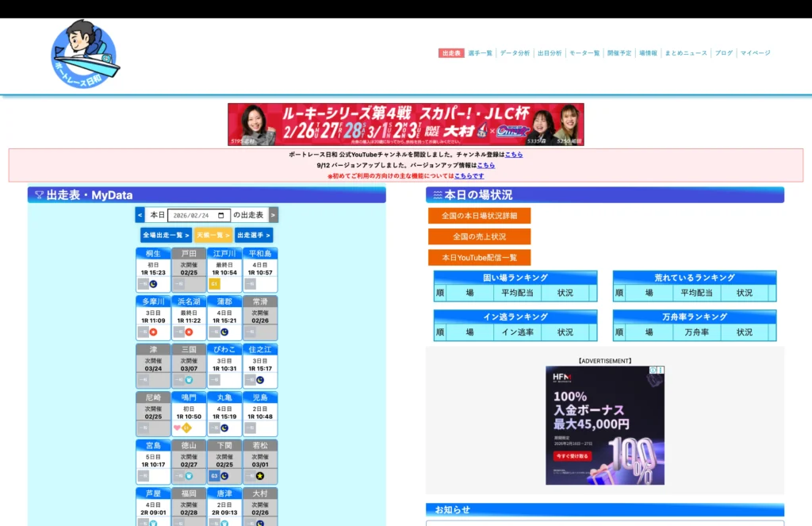The height and width of the screenshot is (526, 812).
Task: Click the heart icon on 鳴門 venue card
Action: (178, 428)
